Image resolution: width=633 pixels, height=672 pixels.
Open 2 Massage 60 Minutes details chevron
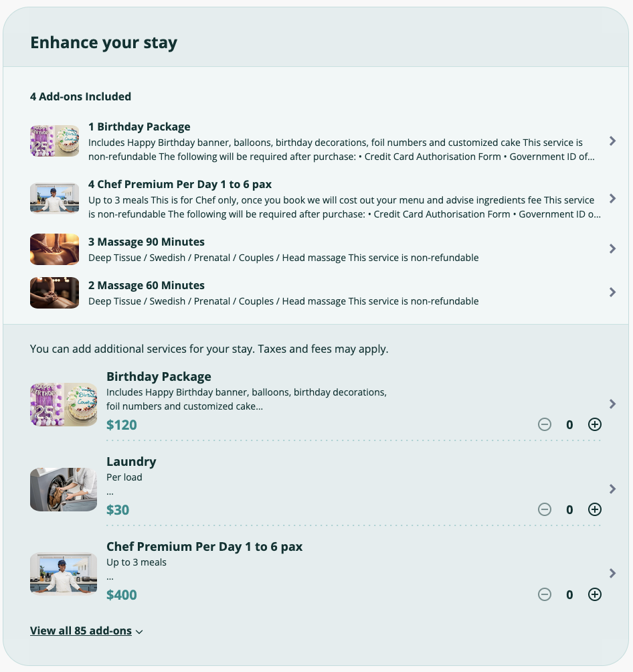(x=612, y=292)
